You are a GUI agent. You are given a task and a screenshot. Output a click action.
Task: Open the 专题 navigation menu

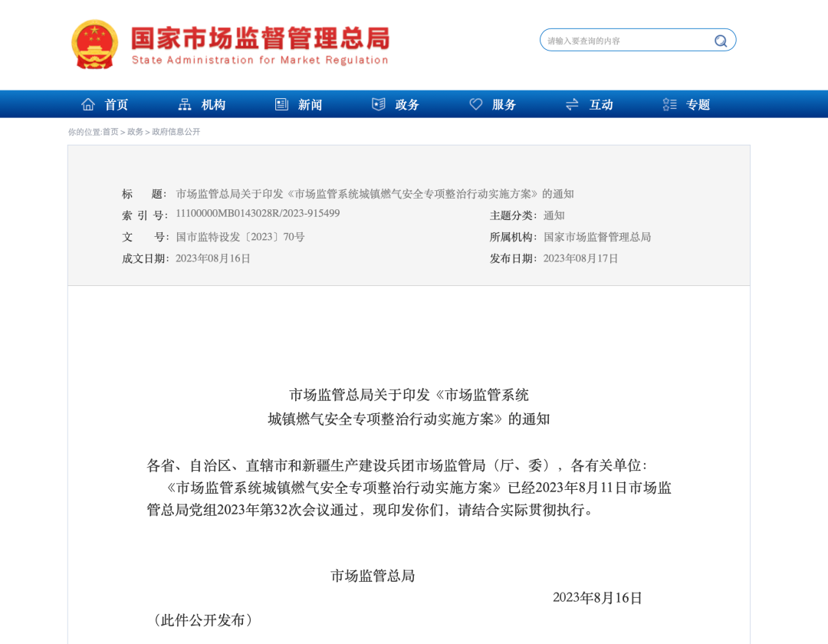(x=698, y=104)
